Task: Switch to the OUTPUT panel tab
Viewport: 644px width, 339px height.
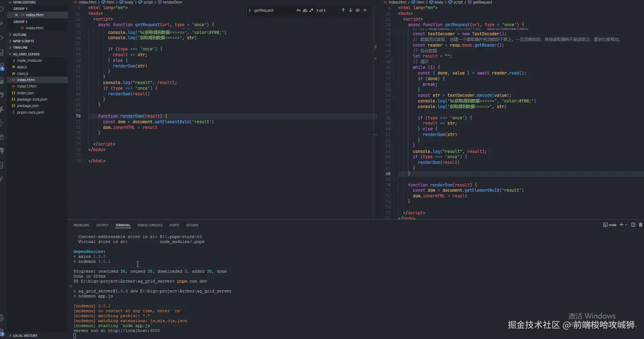Action: [x=102, y=225]
